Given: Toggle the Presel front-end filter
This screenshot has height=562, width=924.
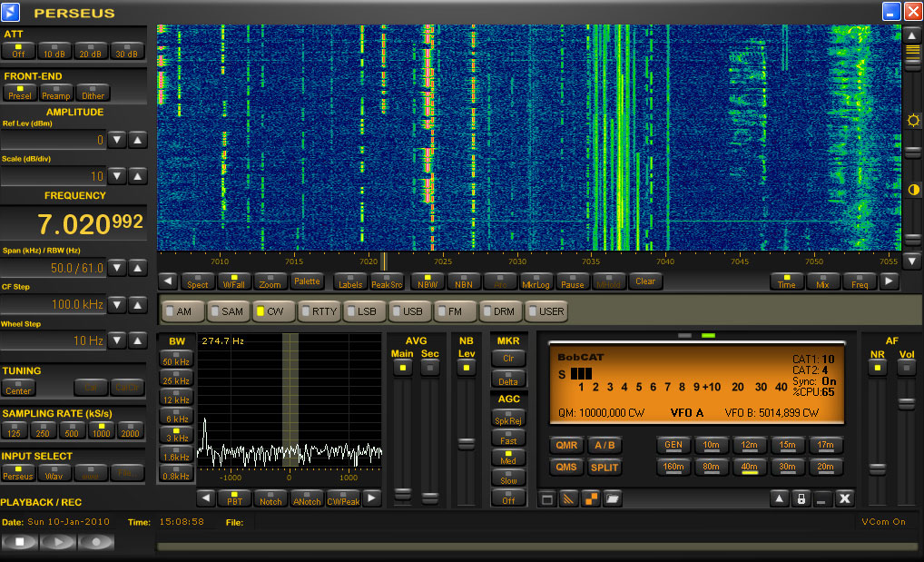Looking at the screenshot, I should [19, 93].
